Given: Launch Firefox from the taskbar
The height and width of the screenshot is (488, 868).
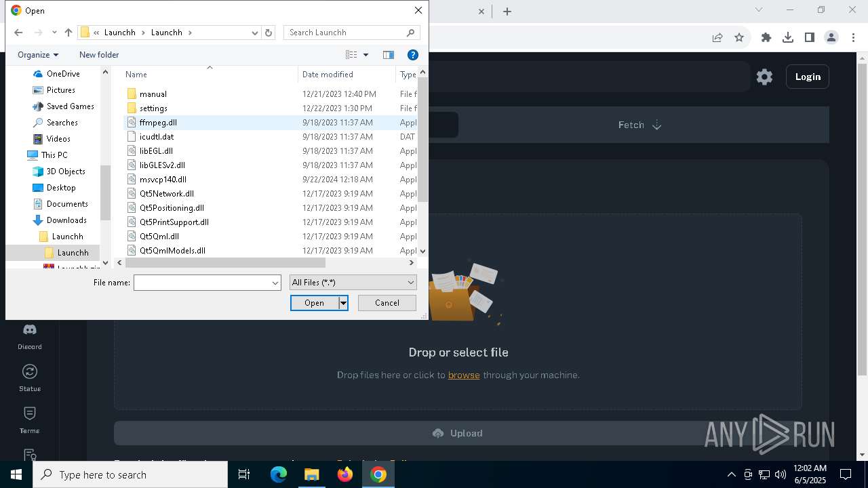Looking at the screenshot, I should point(345,474).
